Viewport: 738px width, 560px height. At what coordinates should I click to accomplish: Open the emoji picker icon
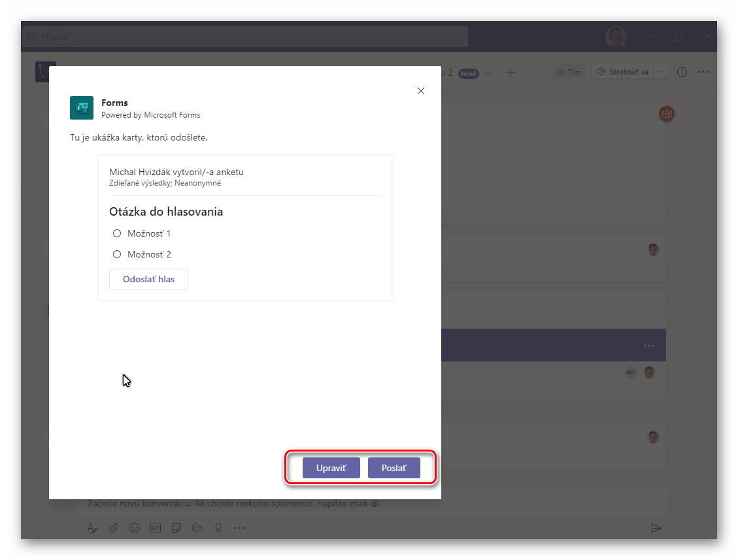[134, 528]
